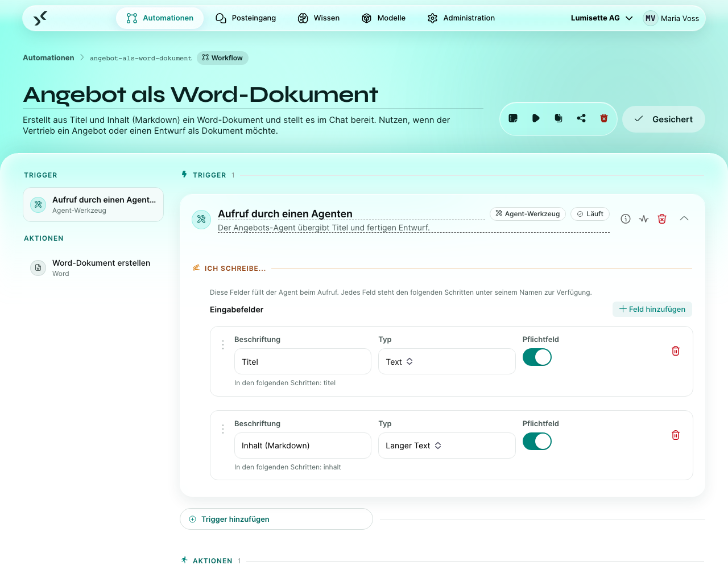Click the pencil icon beside 'ICH SCHREIBE...'

click(196, 268)
